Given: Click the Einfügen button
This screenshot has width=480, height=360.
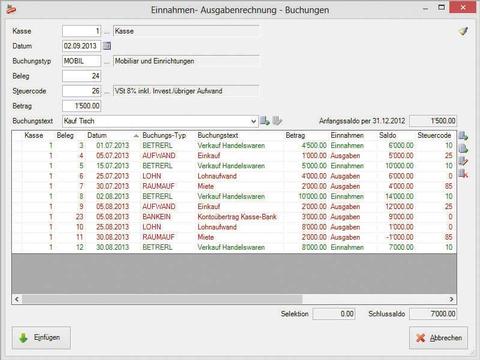Looking at the screenshot, I should tap(41, 338).
